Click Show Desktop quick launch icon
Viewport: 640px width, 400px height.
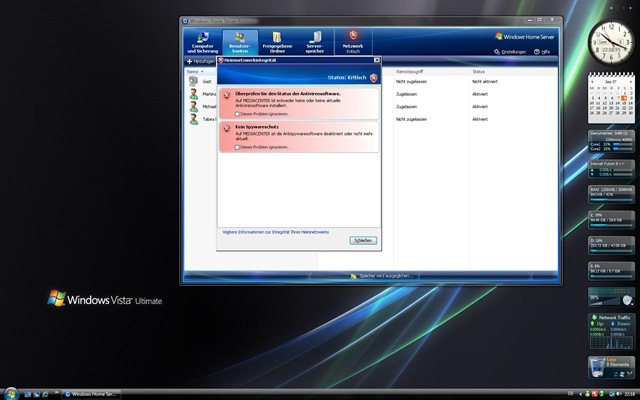(x=28, y=394)
